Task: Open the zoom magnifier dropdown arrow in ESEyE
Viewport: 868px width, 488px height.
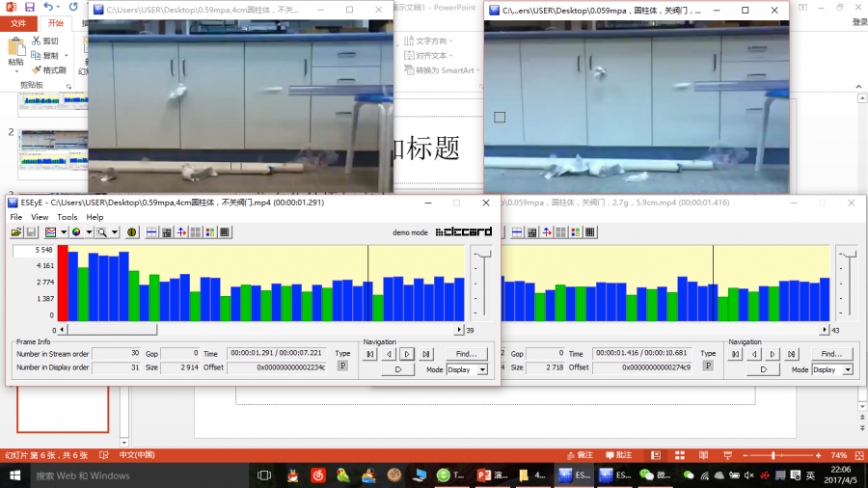Action: tap(114, 232)
